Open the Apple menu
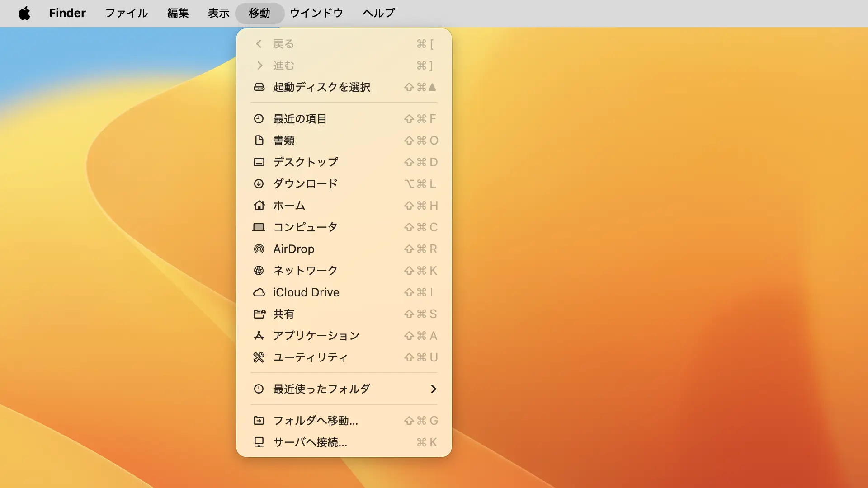Viewport: 868px width, 488px height. 24,13
